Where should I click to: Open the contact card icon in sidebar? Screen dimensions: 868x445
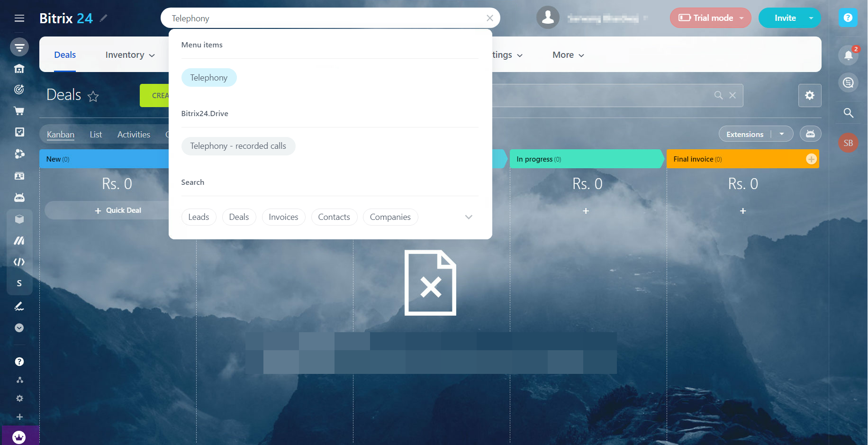point(19,176)
